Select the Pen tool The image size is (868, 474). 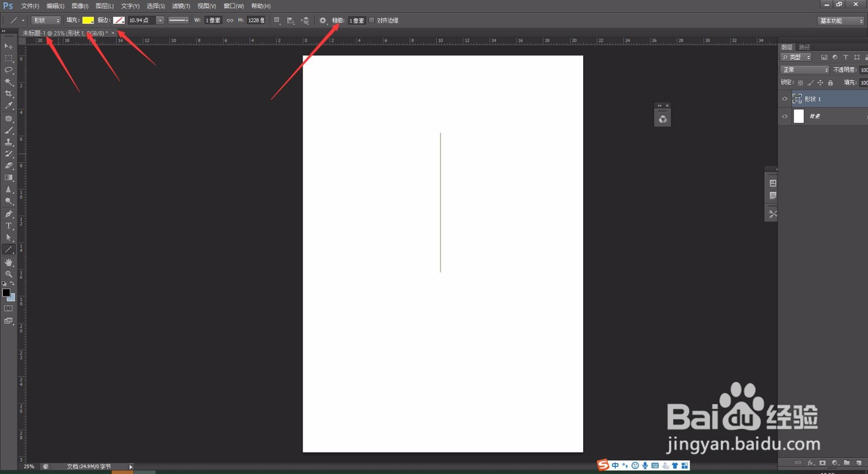tap(9, 214)
